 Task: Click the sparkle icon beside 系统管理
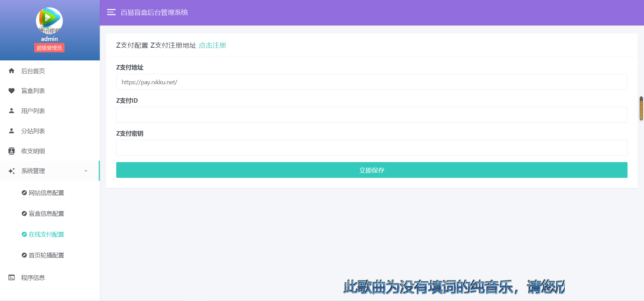coord(11,171)
